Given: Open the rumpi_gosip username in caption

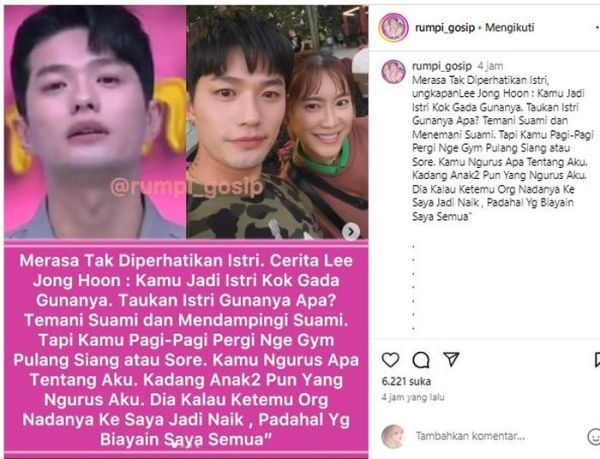Looking at the screenshot, I should tap(442, 66).
